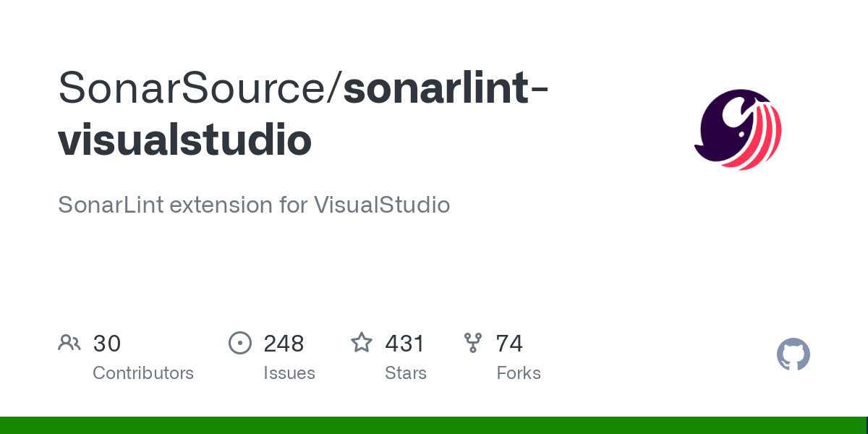868x434 pixels.
Task: Click the word 'VisualStudio' in the description
Action: (382, 205)
